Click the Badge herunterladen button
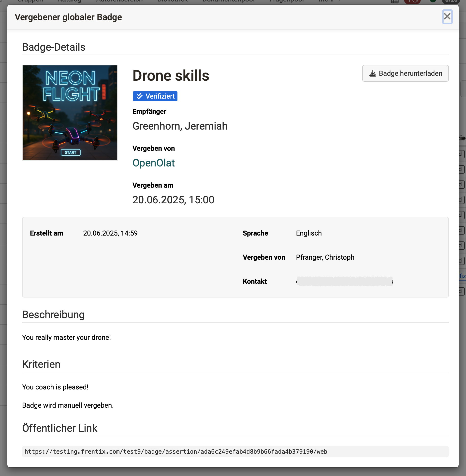 pos(405,73)
